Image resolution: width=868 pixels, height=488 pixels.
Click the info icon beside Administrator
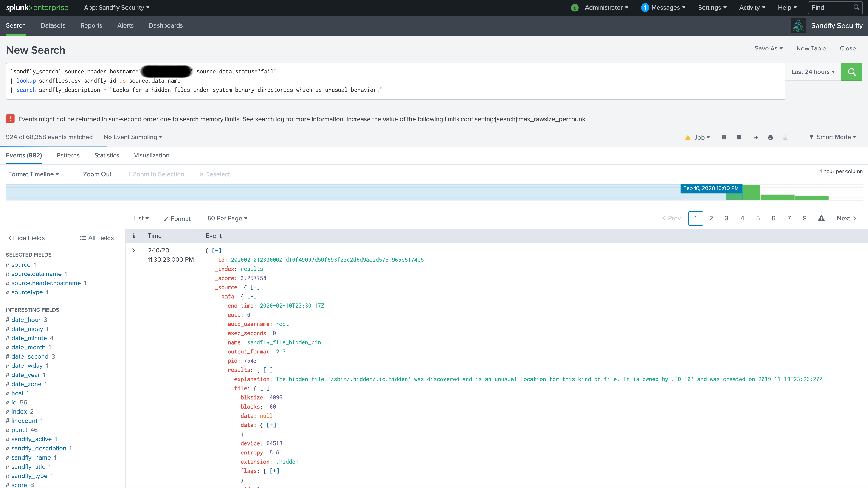(575, 7)
